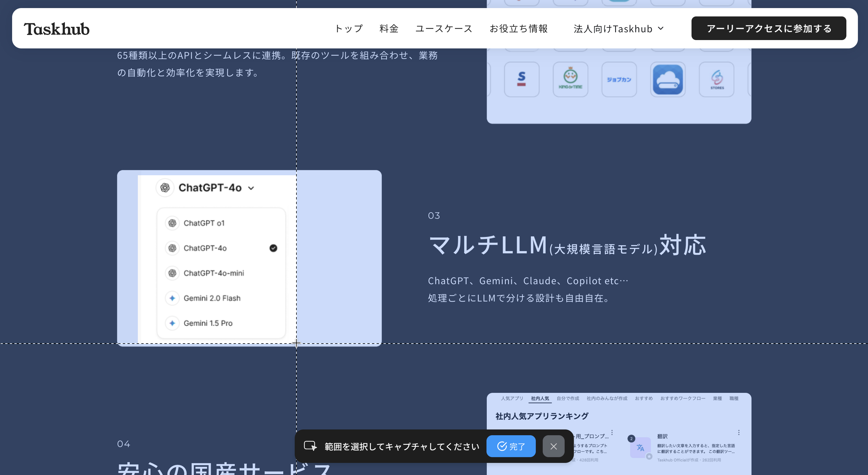Click the Gemini sparkle icon for 1.5 Pro
This screenshot has height=475, width=868.
(x=172, y=323)
